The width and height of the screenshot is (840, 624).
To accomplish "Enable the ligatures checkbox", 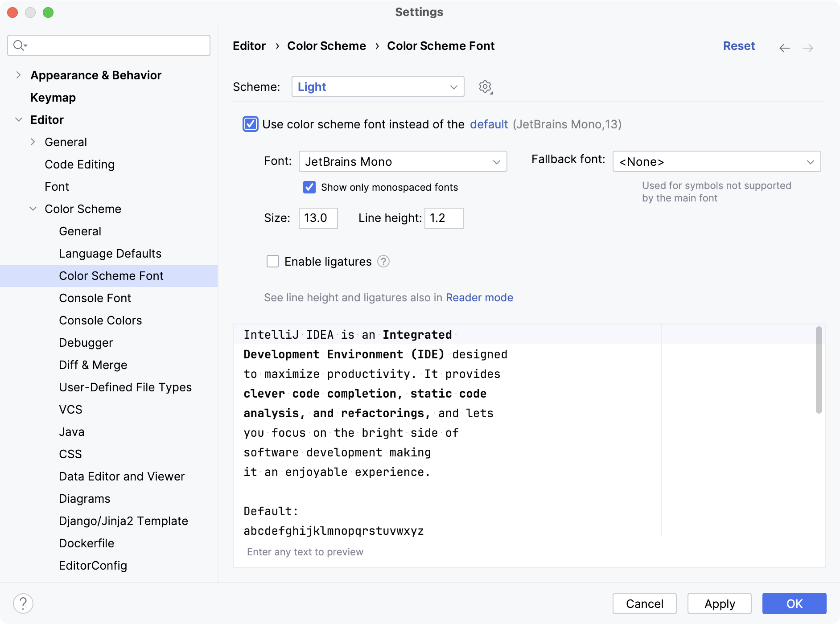I will pos(272,262).
